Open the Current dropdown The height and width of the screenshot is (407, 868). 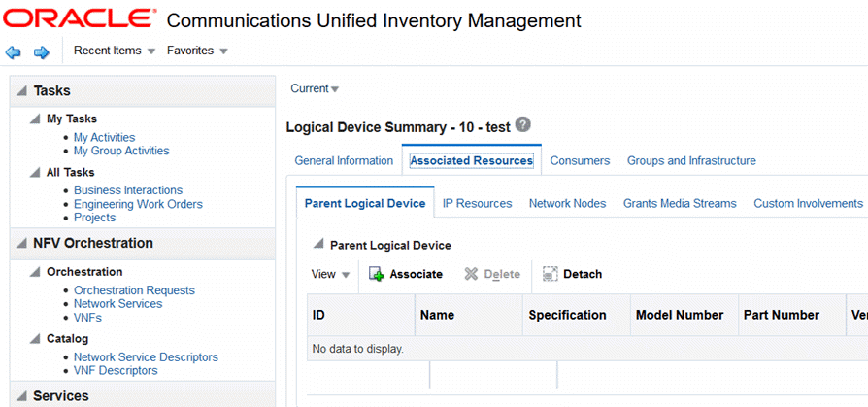(x=315, y=88)
